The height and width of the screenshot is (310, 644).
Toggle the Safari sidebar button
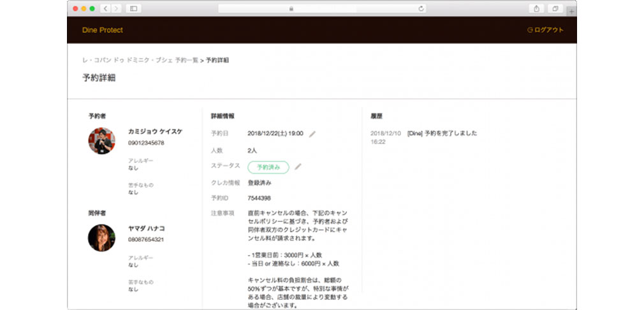click(133, 9)
